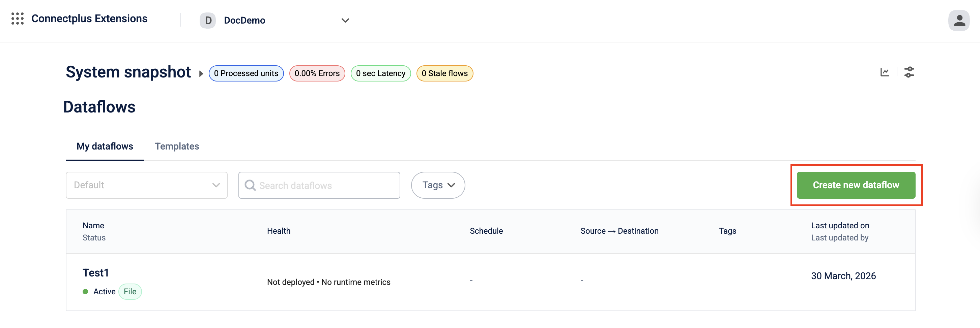The width and height of the screenshot is (980, 328).
Task: Click the 0 sec Latency badge
Action: coord(380,73)
